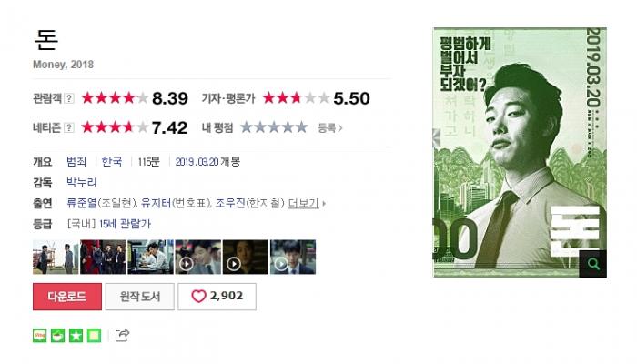Share via the blog icon

(40, 336)
